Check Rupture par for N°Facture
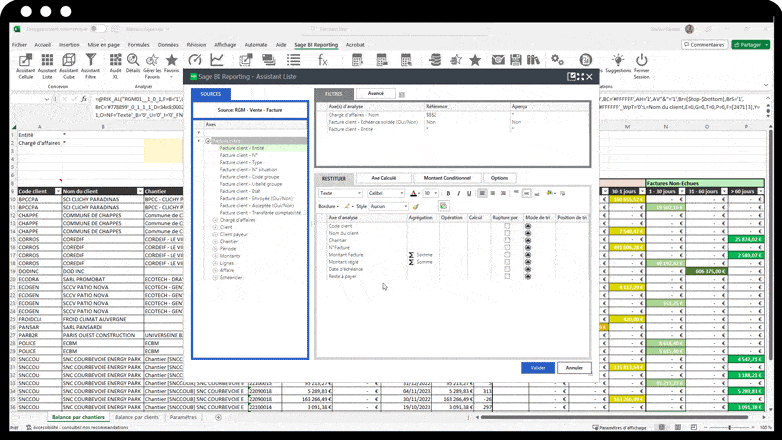The width and height of the screenshot is (782, 440). pyautogui.click(x=507, y=247)
